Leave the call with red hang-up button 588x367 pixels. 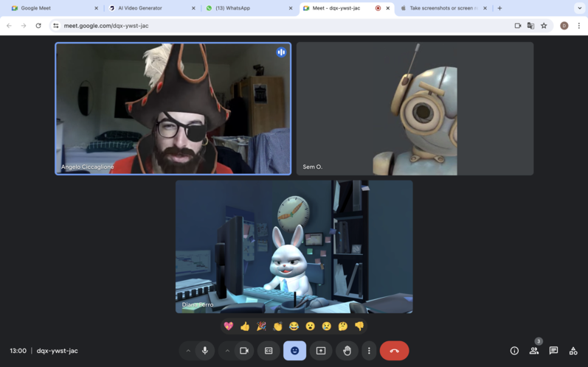click(394, 351)
